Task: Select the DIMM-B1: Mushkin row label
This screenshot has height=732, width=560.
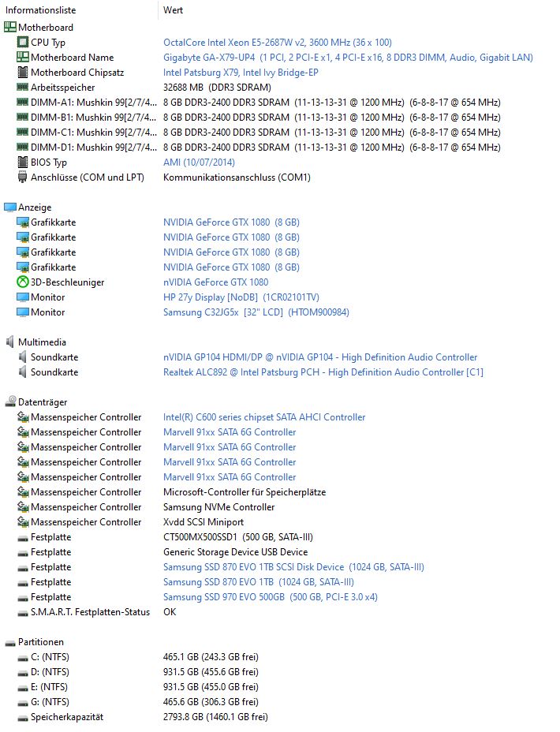Action: [x=93, y=117]
